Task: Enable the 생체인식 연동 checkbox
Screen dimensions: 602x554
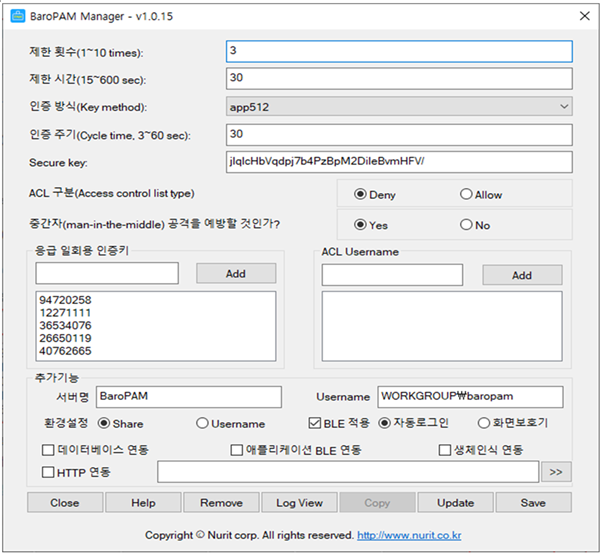Action: click(x=445, y=450)
